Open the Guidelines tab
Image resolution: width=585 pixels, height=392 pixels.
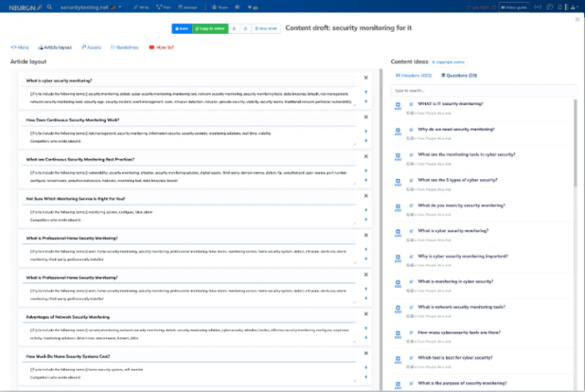124,48
